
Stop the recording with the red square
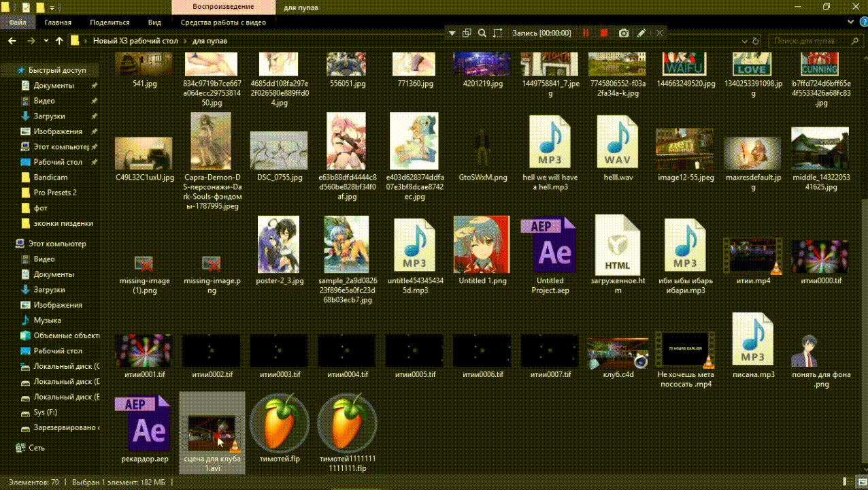point(603,33)
